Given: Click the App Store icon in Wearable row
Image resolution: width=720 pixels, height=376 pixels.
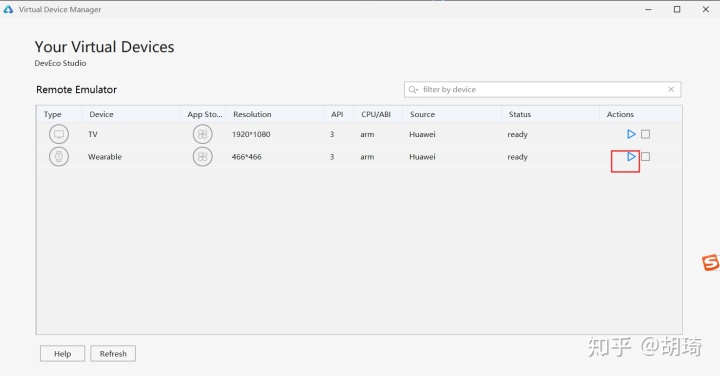Looking at the screenshot, I should tap(202, 157).
